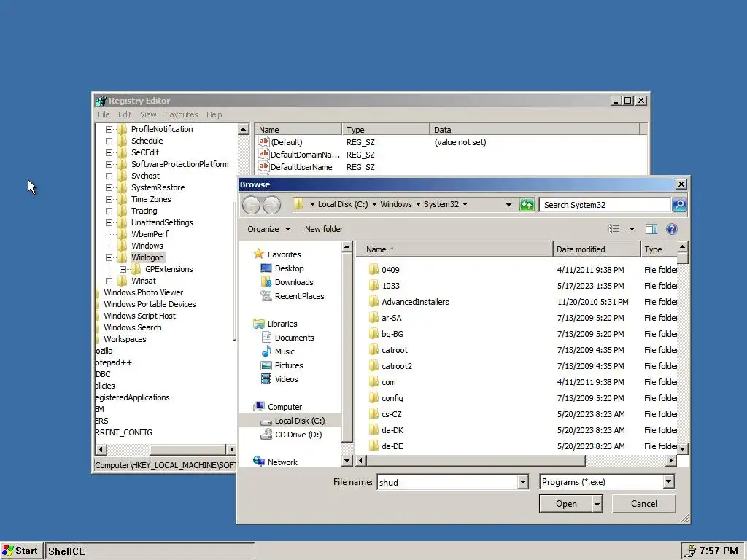Viewport: 747px width, 560px height.
Task: Open the Videos library
Action: pyautogui.click(x=286, y=379)
